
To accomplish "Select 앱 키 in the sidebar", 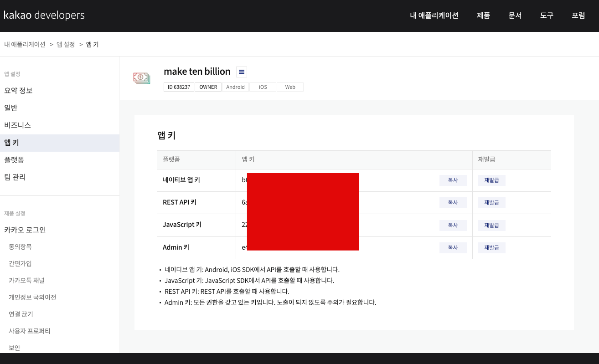I will (60, 143).
